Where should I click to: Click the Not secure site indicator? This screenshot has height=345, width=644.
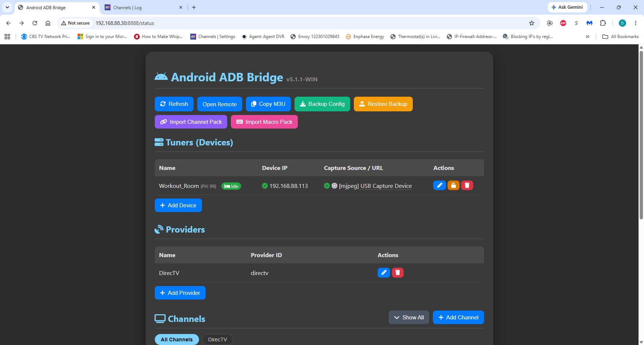click(75, 23)
